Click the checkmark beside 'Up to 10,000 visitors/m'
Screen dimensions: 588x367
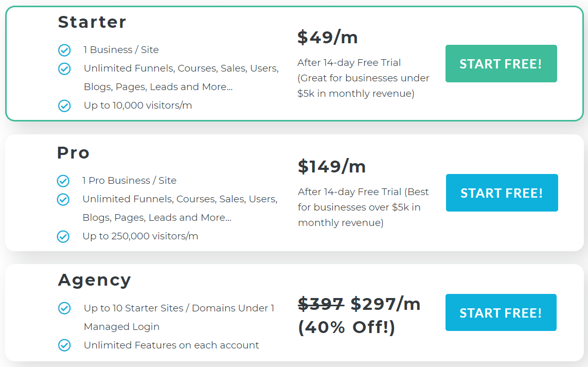64,106
